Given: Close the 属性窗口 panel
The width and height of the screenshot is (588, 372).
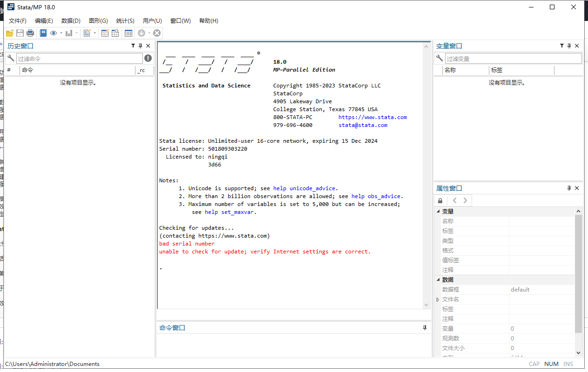Looking at the screenshot, I should coord(577,188).
